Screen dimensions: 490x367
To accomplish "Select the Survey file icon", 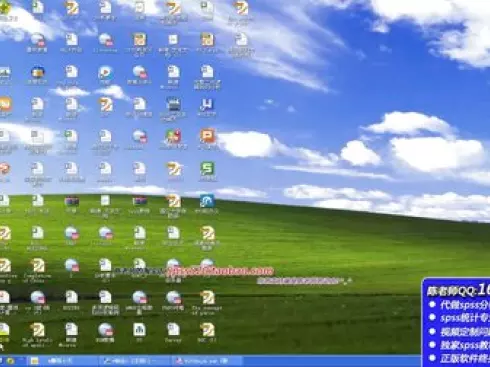I will [173, 329].
